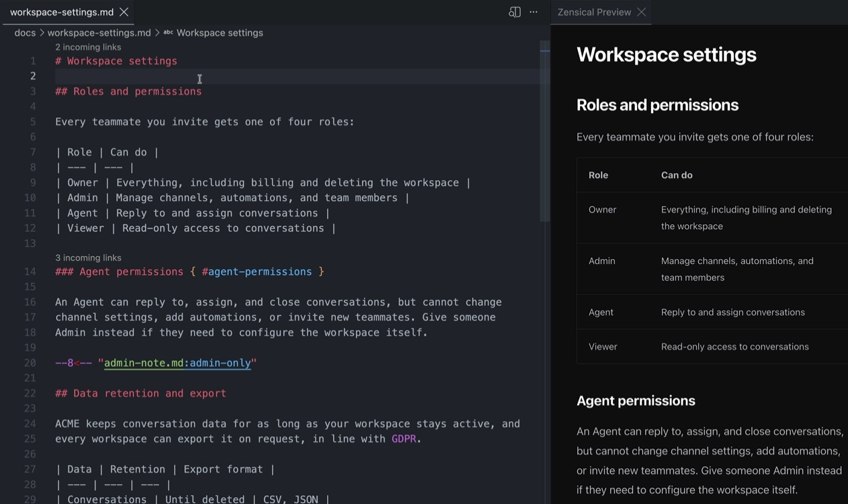Screen dimensions: 848x504
Task: Click the admin-only section link
Action: coord(220,363)
